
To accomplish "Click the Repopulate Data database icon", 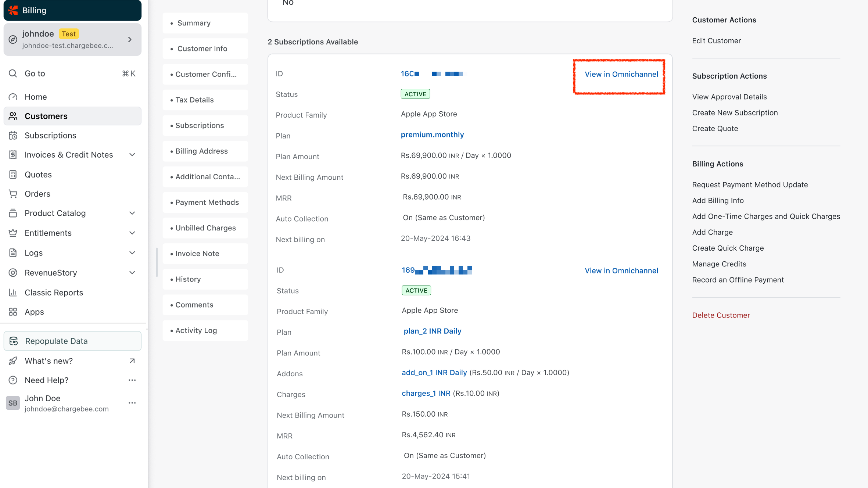I will (x=14, y=341).
